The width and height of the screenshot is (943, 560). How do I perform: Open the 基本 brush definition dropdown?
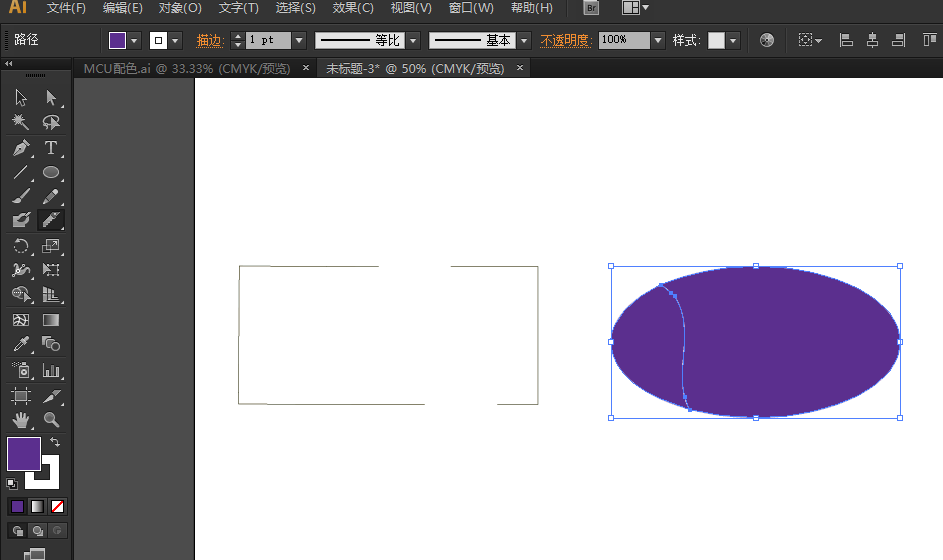click(x=524, y=40)
